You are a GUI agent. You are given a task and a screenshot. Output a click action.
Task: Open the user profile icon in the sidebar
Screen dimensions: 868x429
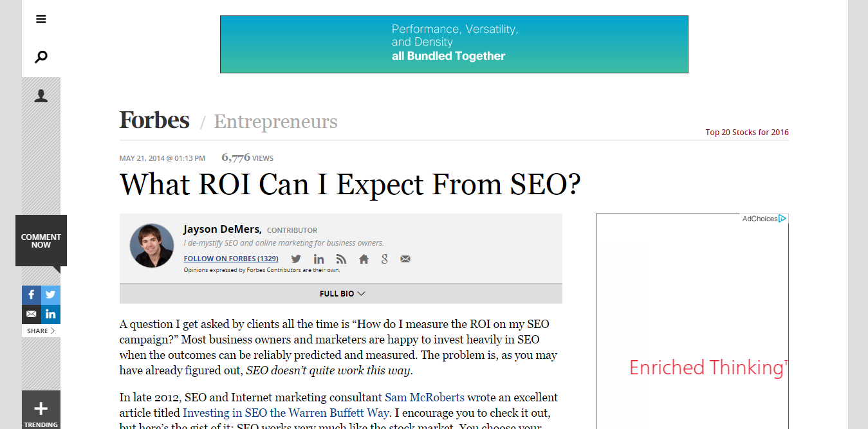tap(41, 95)
